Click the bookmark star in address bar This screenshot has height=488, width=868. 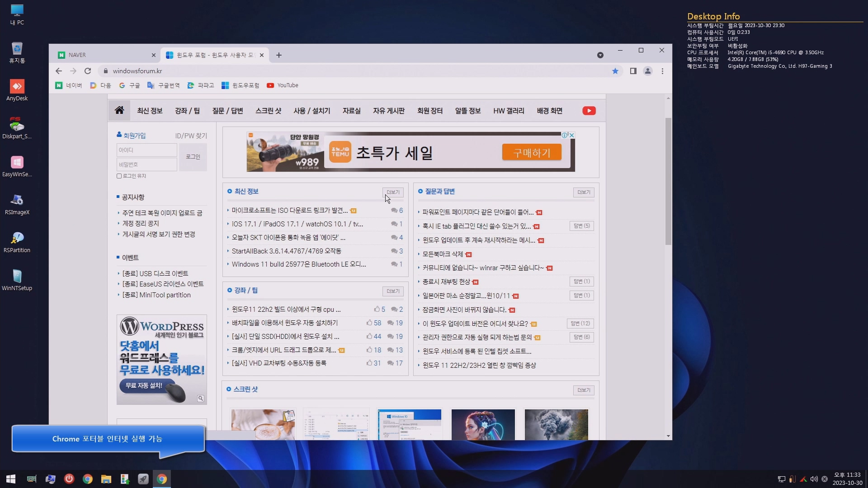[615, 71]
